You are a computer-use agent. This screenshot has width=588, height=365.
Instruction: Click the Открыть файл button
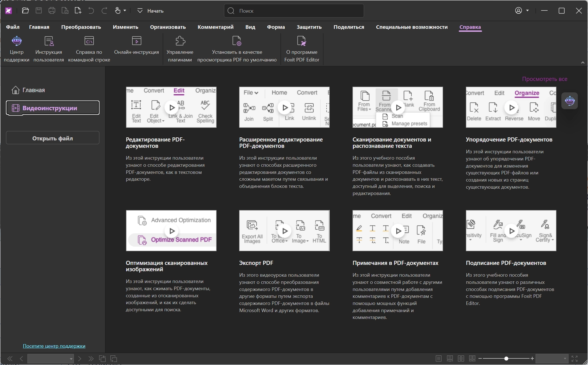53,138
